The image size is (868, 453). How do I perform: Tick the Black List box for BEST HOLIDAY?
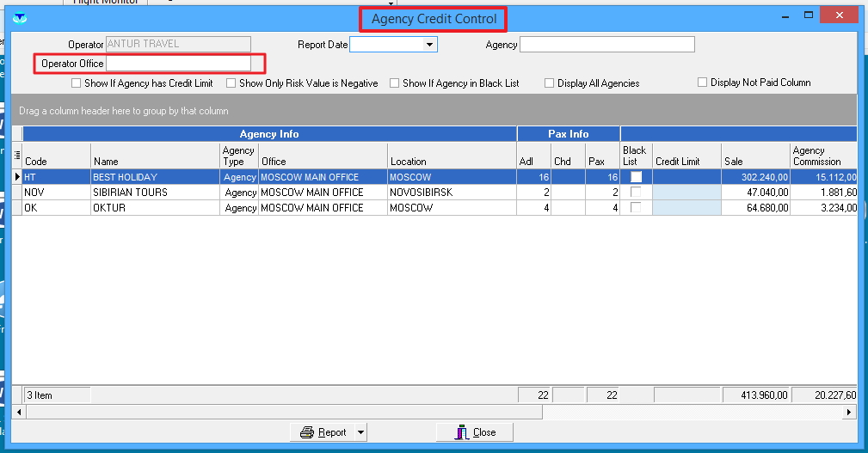pos(637,177)
